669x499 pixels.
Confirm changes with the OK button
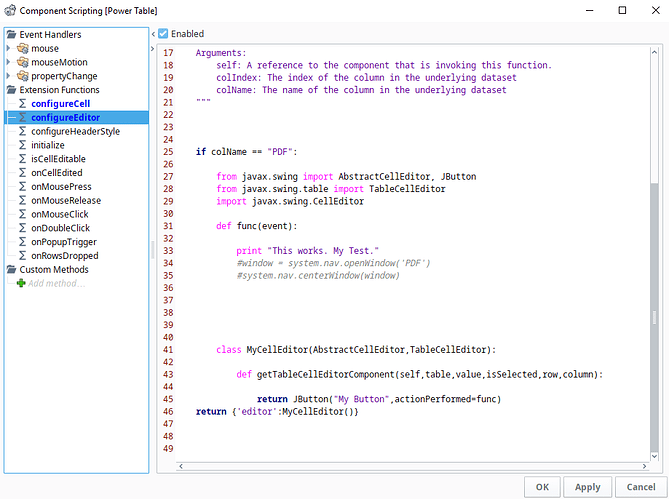(542, 487)
